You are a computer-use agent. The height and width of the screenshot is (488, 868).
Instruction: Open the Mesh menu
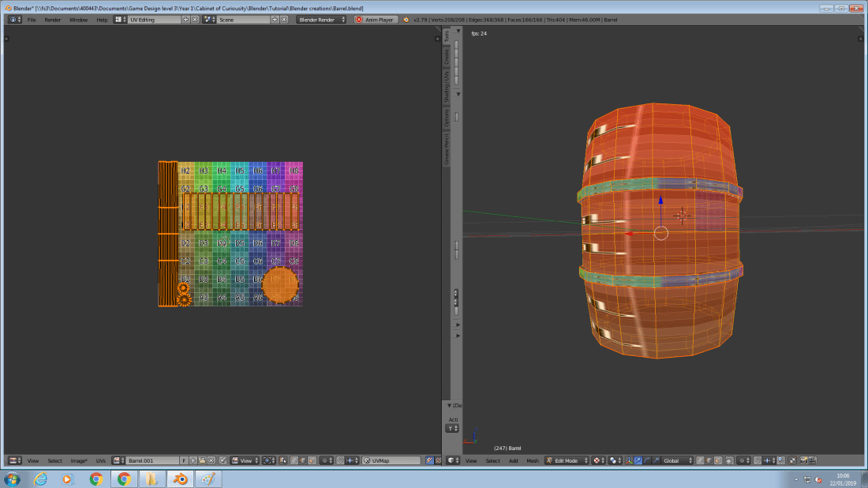pyautogui.click(x=533, y=460)
